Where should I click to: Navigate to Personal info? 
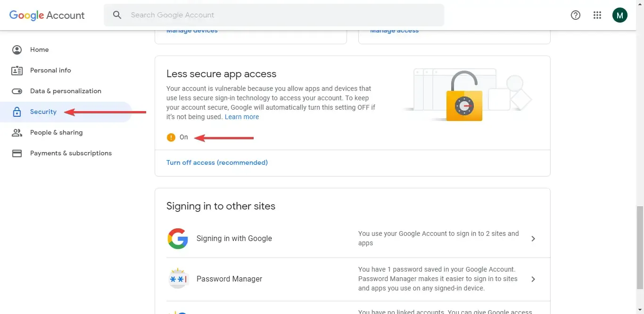[x=50, y=70]
